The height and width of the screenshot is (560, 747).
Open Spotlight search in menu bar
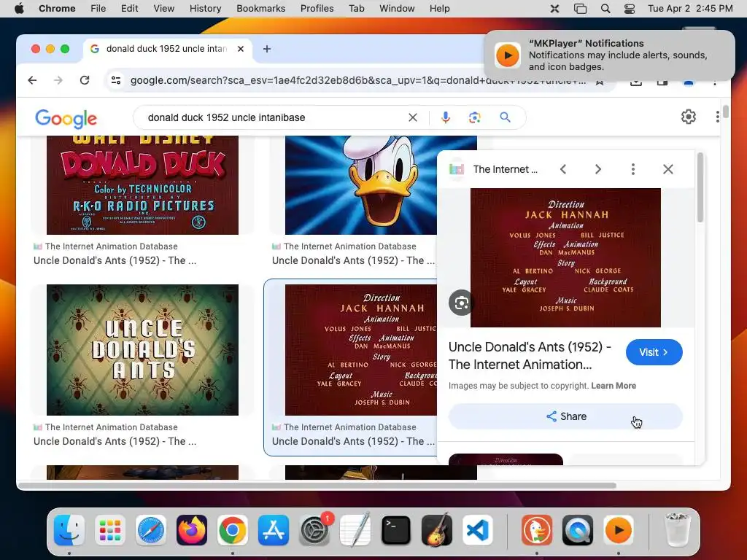(605, 8)
